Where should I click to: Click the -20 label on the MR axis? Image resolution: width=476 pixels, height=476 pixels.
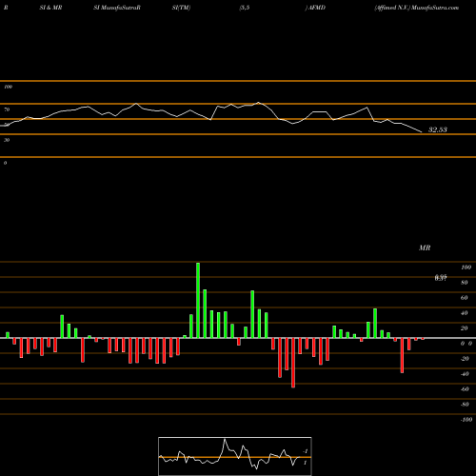pos(465,359)
